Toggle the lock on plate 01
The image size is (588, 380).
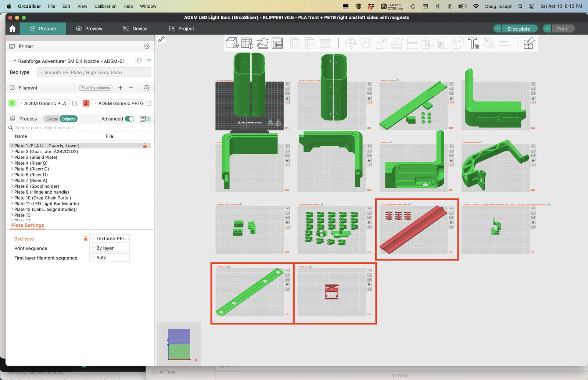coord(287,98)
